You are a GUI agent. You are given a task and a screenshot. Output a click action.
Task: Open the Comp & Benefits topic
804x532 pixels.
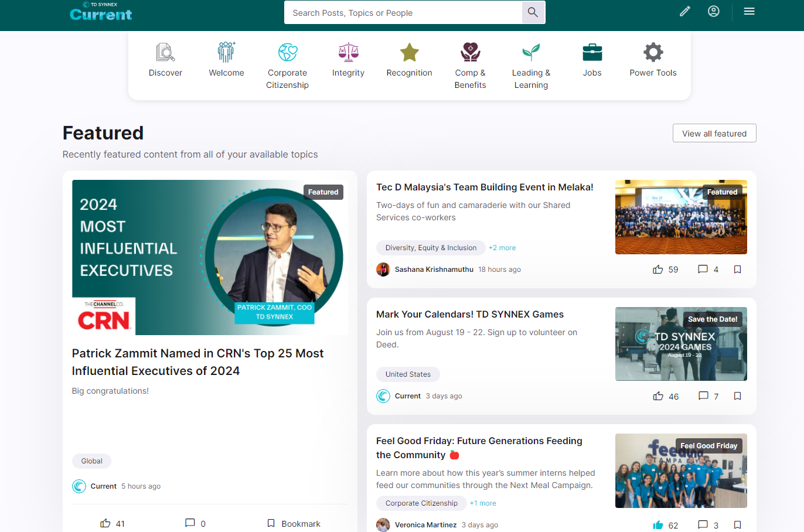(x=470, y=66)
